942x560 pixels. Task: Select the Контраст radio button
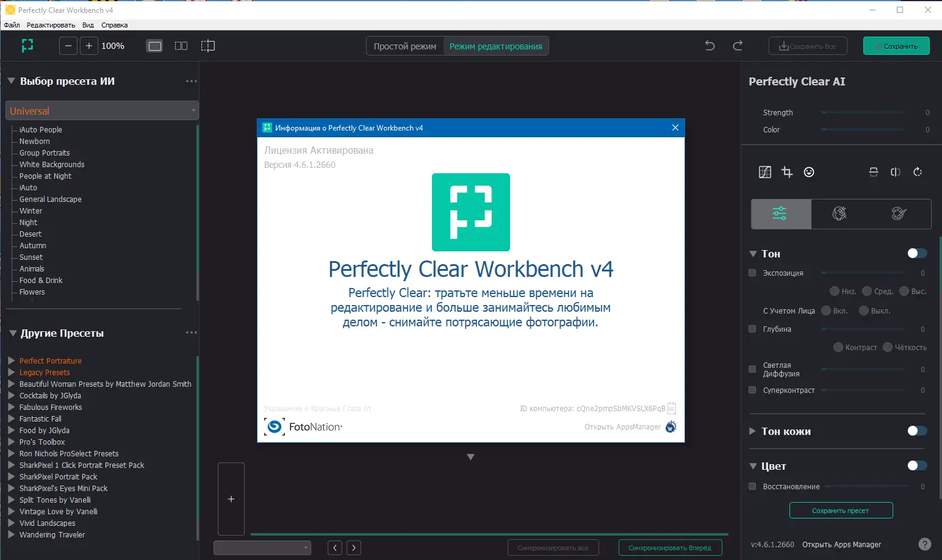tap(838, 347)
